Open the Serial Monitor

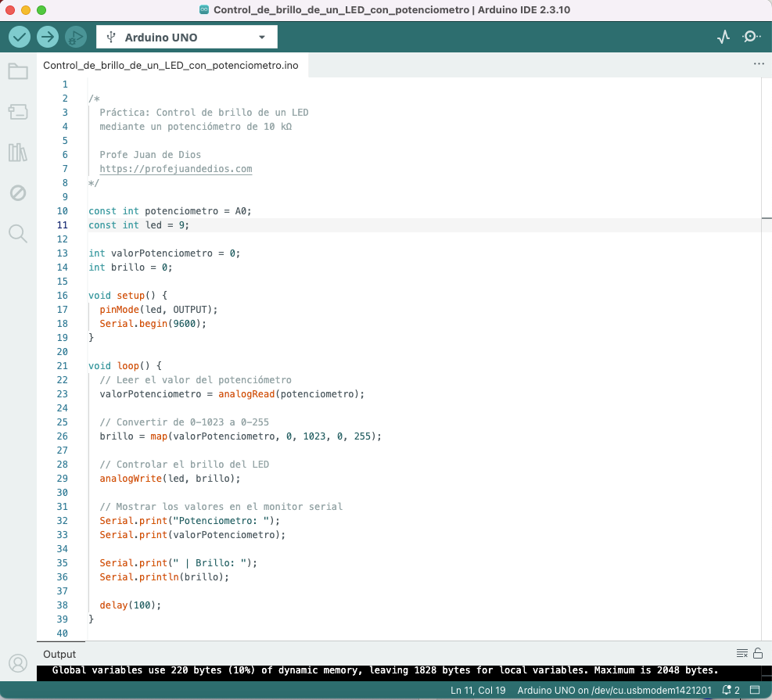point(752,37)
